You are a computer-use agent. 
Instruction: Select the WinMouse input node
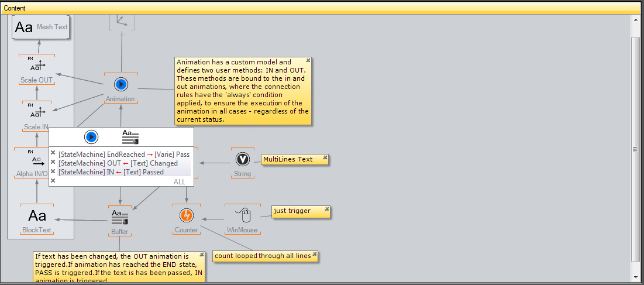click(x=242, y=215)
